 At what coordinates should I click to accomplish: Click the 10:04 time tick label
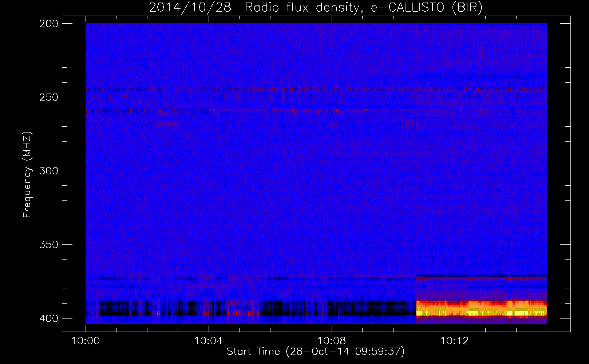click(209, 341)
